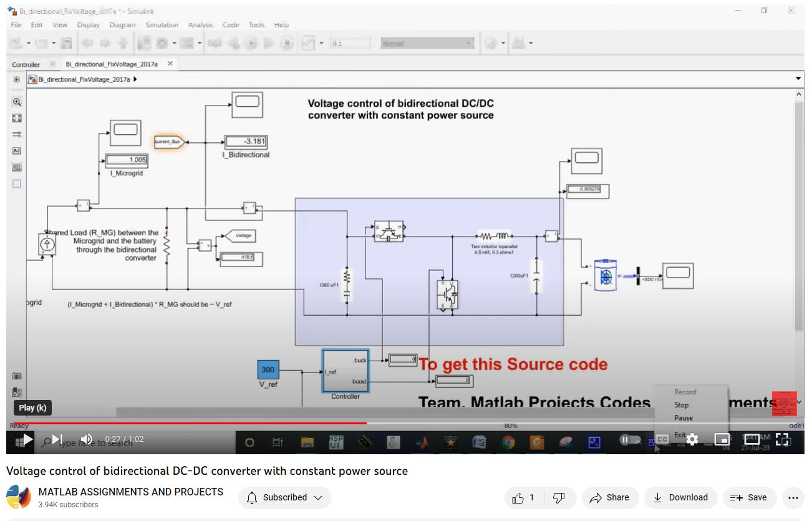The width and height of the screenshot is (812, 521).
Task: Mute the video volume
Action: click(x=87, y=439)
